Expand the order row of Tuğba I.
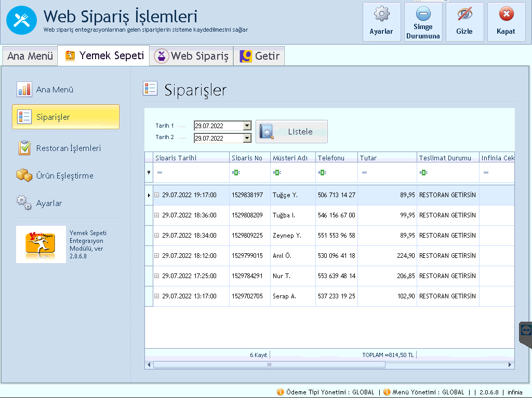This screenshot has height=398, width=532. pyautogui.click(x=157, y=215)
